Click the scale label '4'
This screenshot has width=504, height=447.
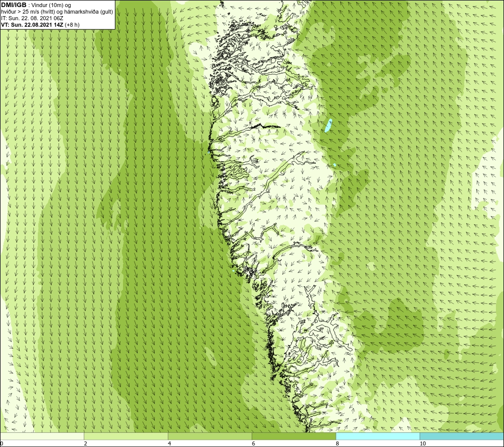pos(169,443)
